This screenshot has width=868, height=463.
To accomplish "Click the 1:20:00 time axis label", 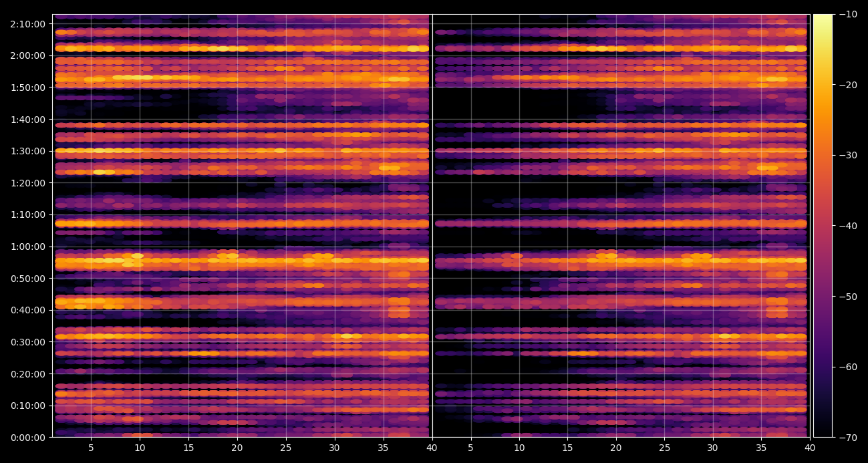I will click(28, 183).
